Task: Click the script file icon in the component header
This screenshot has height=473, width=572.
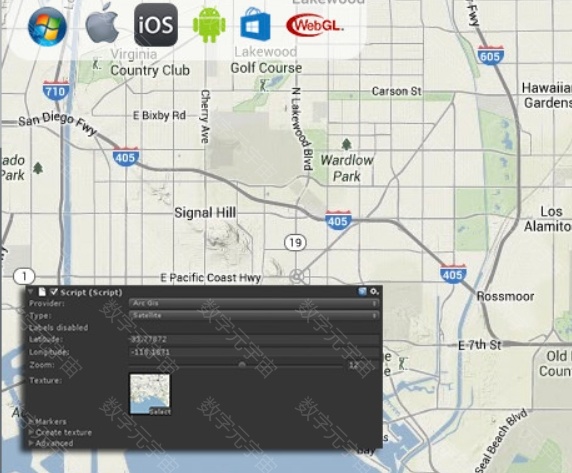Action: (x=42, y=292)
